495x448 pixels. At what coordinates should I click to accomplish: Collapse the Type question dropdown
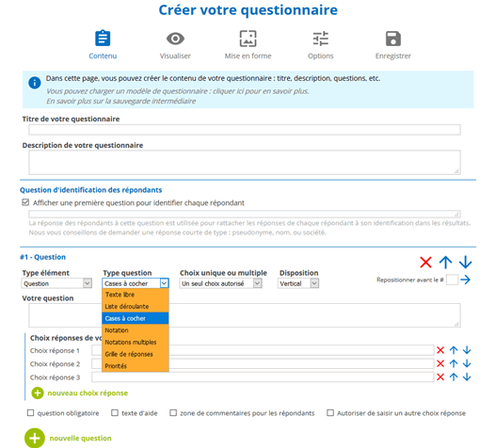tap(136, 283)
